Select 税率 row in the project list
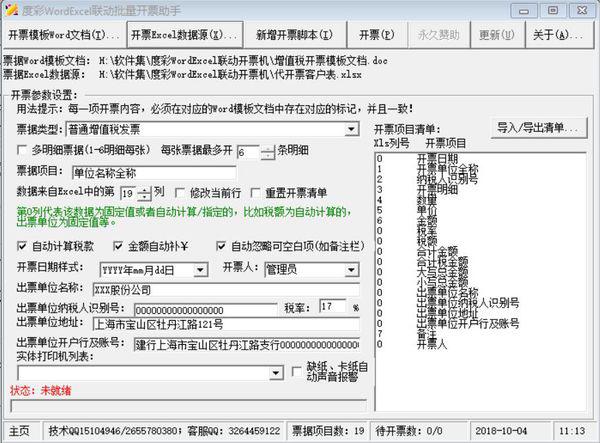Screen dimensions: 600x443 [x=480, y=230]
